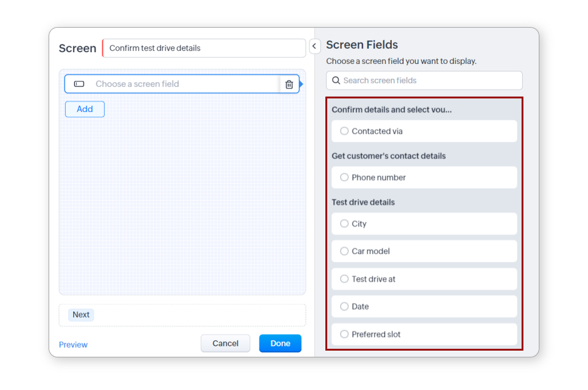Select the Phone number radio option
Image resolution: width=588 pixels, height=390 pixels.
point(344,177)
